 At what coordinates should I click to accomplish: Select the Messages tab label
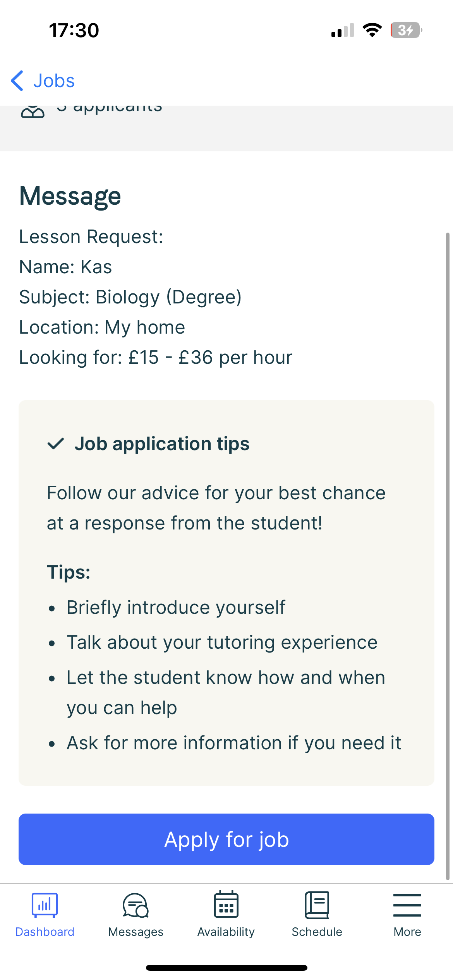pos(136,932)
